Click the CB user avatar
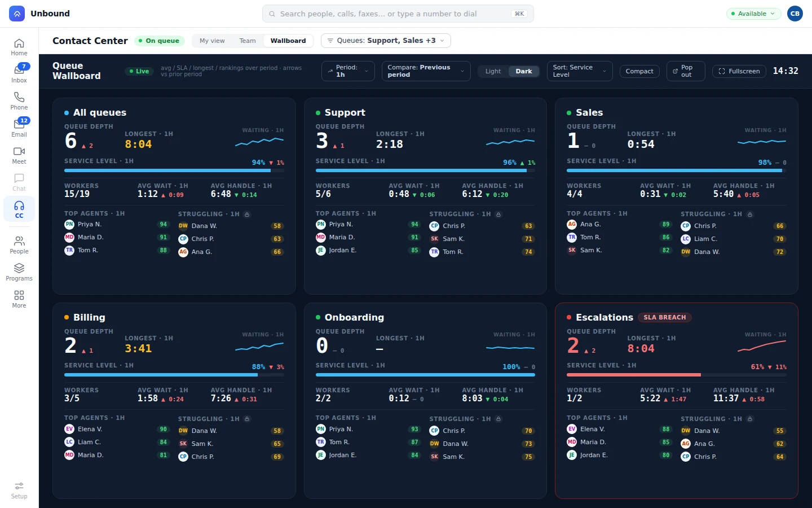Screen dimensions: 812x508 pyautogui.click(x=795, y=14)
